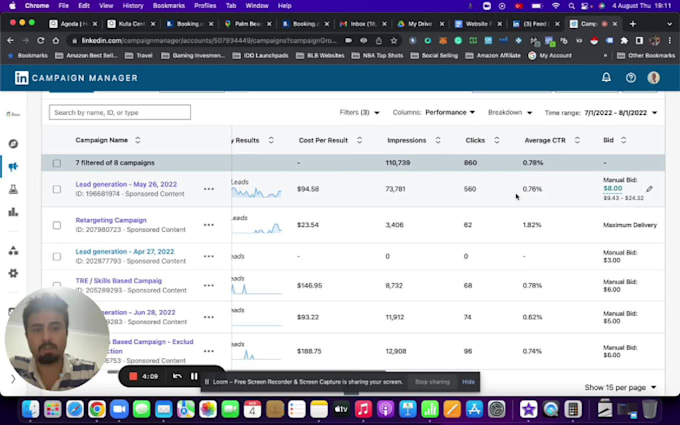Open a new Chrome tab
Viewport: 680px width, 425px height.
tap(632, 24)
